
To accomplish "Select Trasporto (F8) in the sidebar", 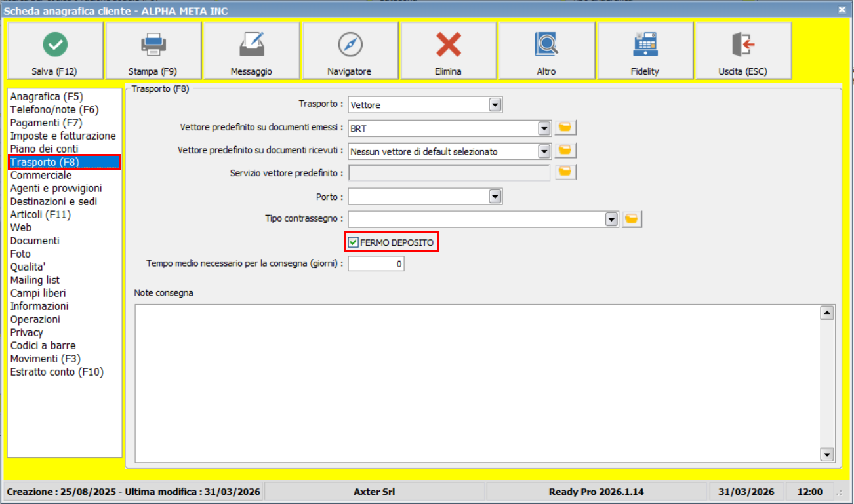I will click(x=64, y=162).
